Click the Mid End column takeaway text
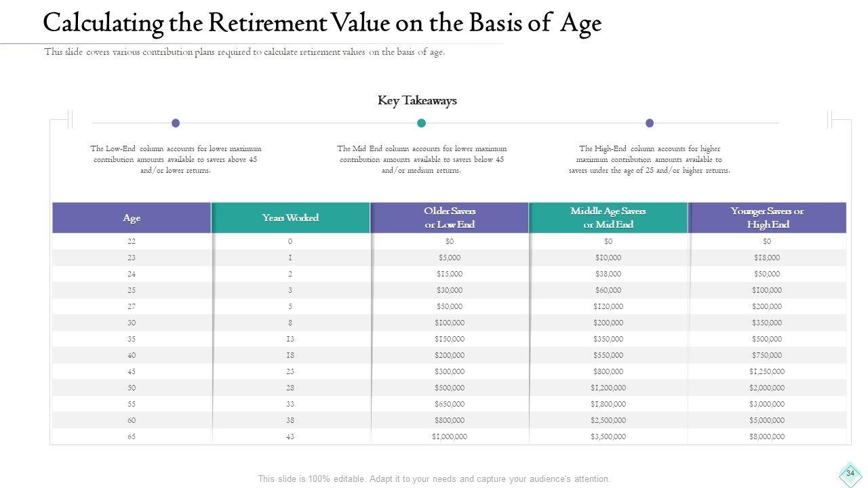This screenshot has width=868, height=488. 421,159
